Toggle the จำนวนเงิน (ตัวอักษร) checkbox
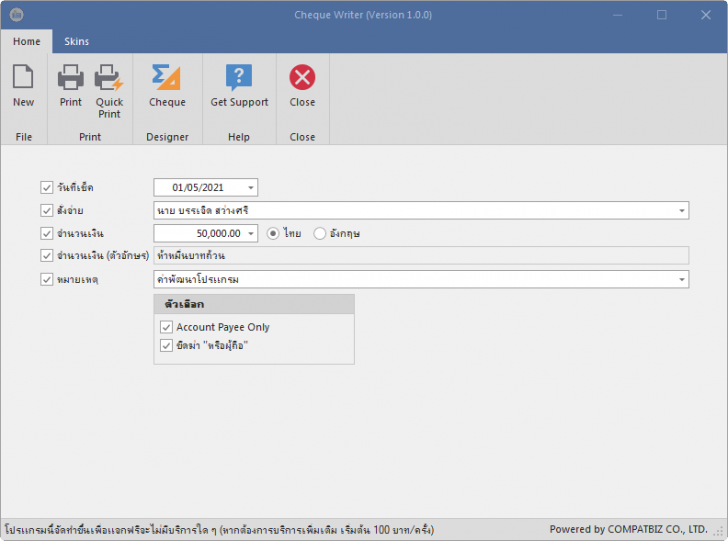Screen dimensions: 728x541 coord(46,255)
